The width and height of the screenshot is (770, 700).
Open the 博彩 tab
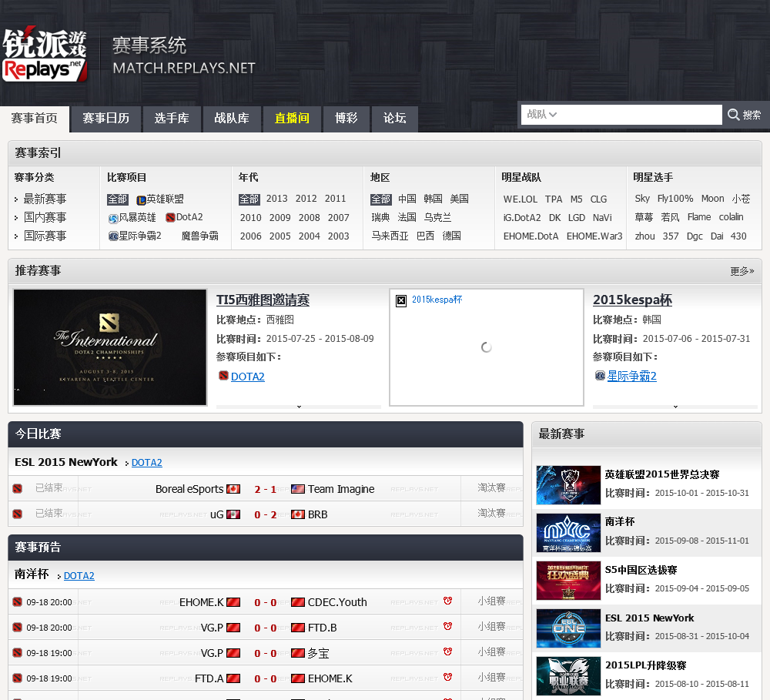[346, 119]
